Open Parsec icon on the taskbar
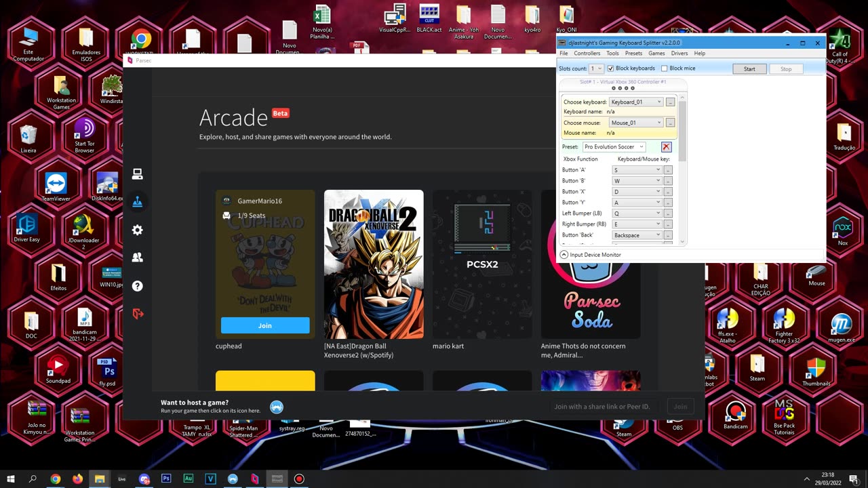 click(x=255, y=479)
